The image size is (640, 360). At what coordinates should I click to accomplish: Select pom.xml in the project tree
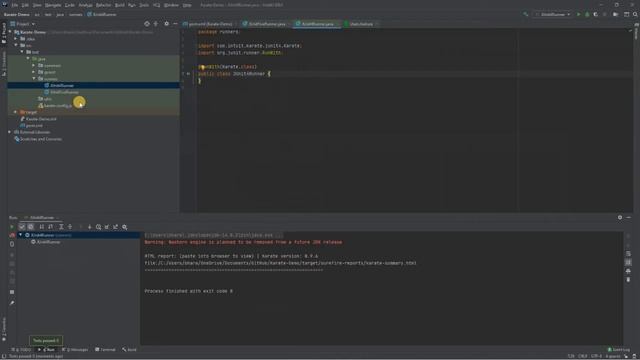[x=32, y=126]
